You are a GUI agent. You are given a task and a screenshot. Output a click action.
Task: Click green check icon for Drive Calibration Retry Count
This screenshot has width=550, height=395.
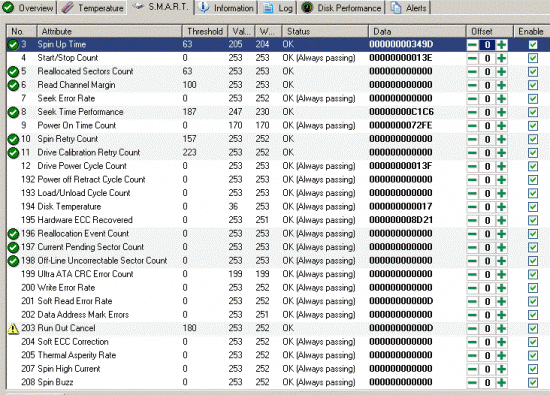click(13, 153)
